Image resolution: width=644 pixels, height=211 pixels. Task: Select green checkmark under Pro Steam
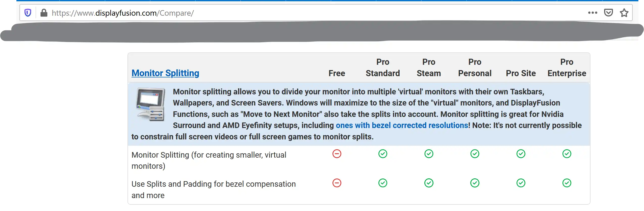428,154
